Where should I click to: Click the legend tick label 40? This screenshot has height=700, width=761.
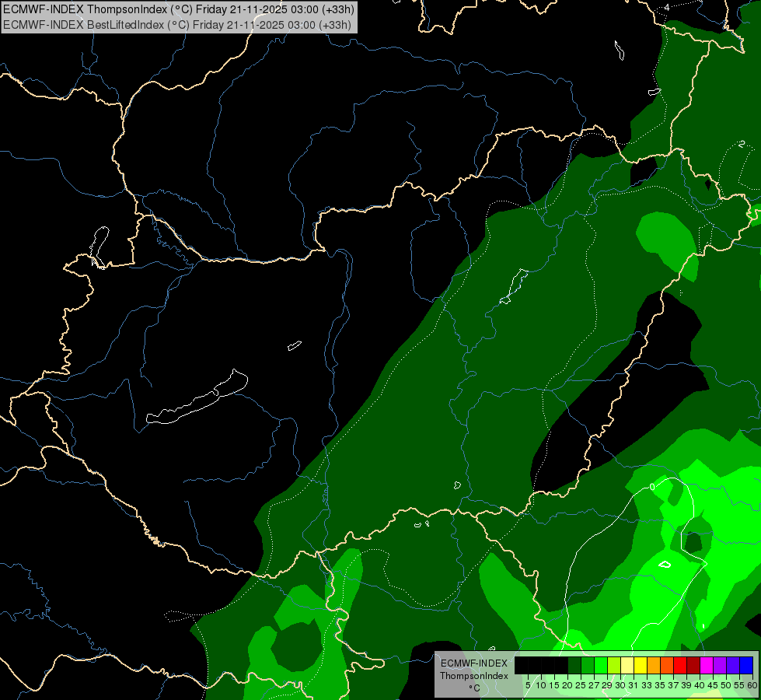tap(700, 685)
